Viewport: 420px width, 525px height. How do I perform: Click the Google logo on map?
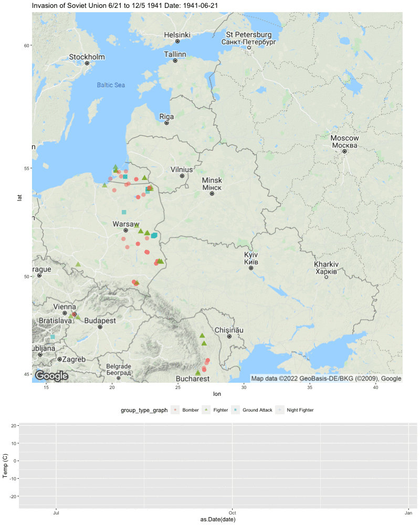pyautogui.click(x=52, y=376)
